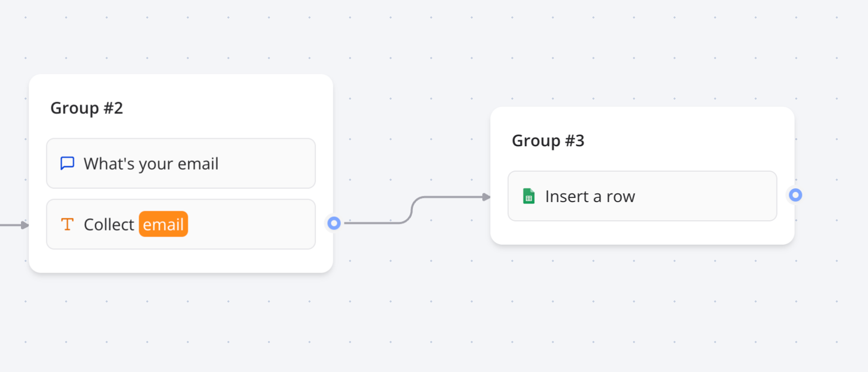Click Group #2's blue output endpoint

(x=334, y=223)
